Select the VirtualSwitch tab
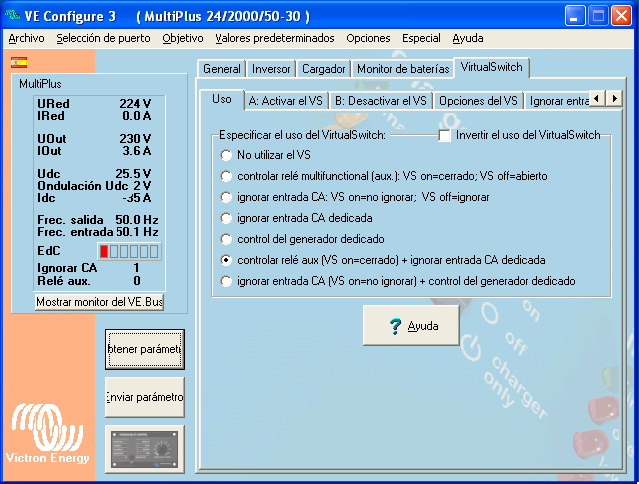The image size is (639, 484). tap(491, 67)
